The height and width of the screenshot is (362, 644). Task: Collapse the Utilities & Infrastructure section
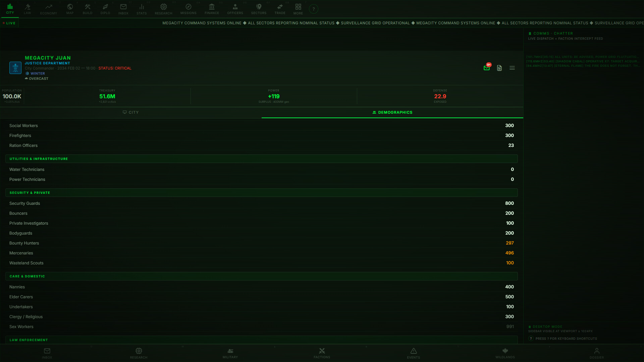262,159
